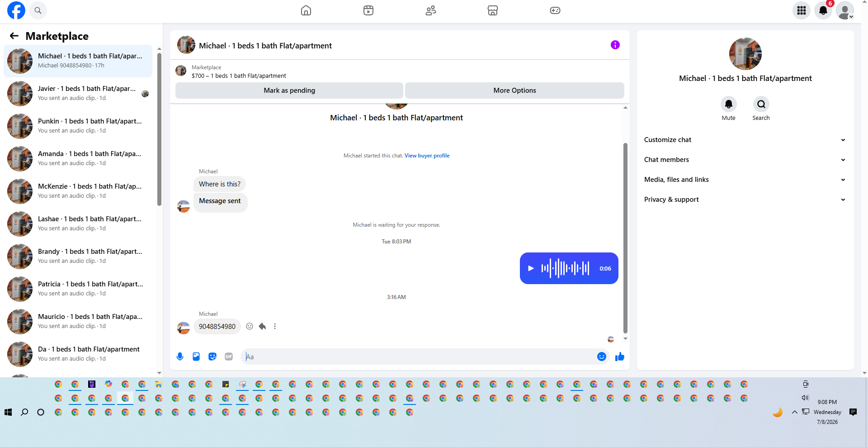
Task: Expand Customize chat section
Action: [745, 140]
